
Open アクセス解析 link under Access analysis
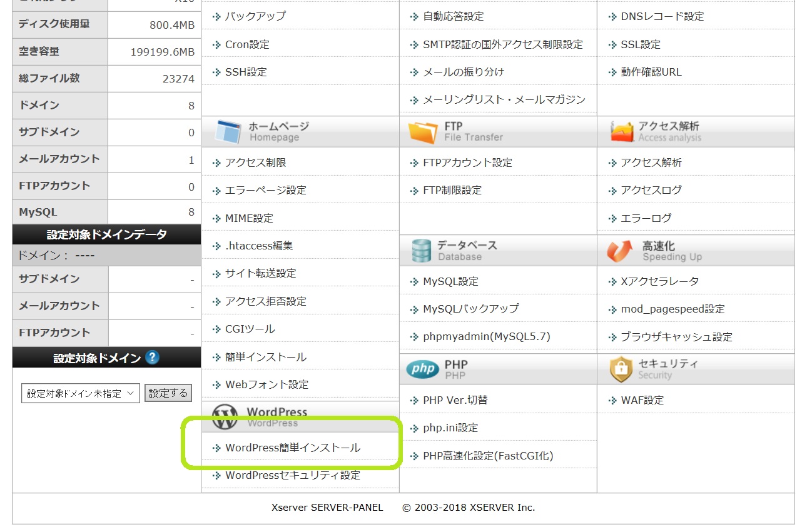[651, 163]
